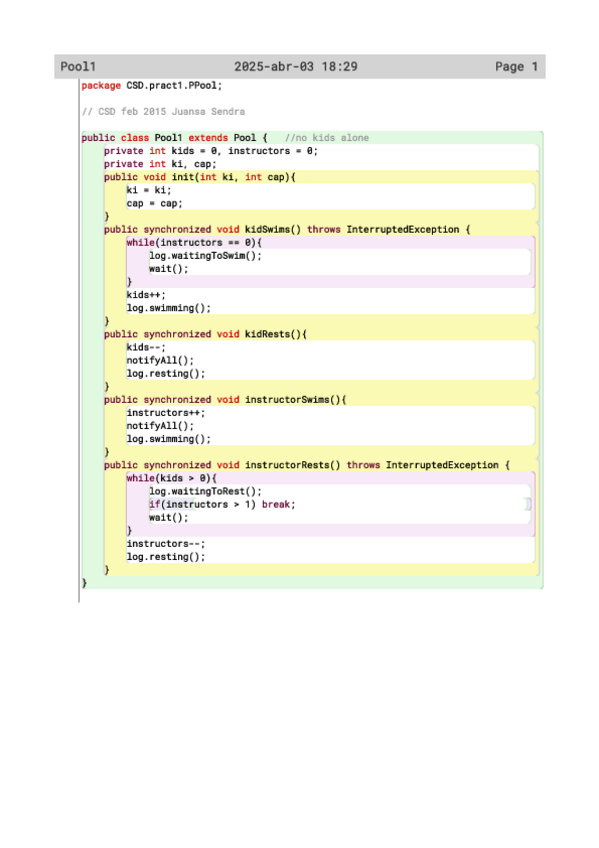Image resolution: width=599 pixels, height=848 pixels.
Task: Click the public class Pool1 extends Pool declaration
Action: (x=175, y=138)
